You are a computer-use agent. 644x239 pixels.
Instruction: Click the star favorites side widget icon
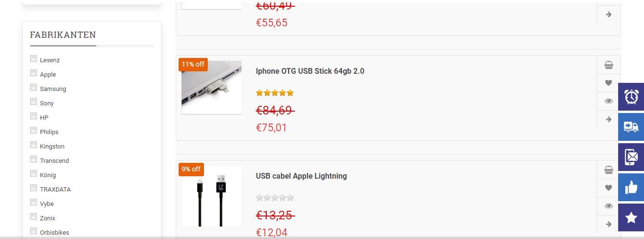pos(631,217)
